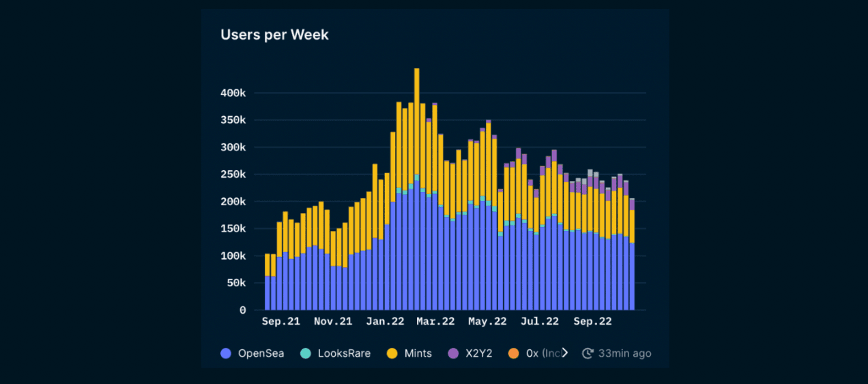This screenshot has width=868, height=384.
Task: Expand legend with the right chevron arrow
Action: (x=564, y=353)
